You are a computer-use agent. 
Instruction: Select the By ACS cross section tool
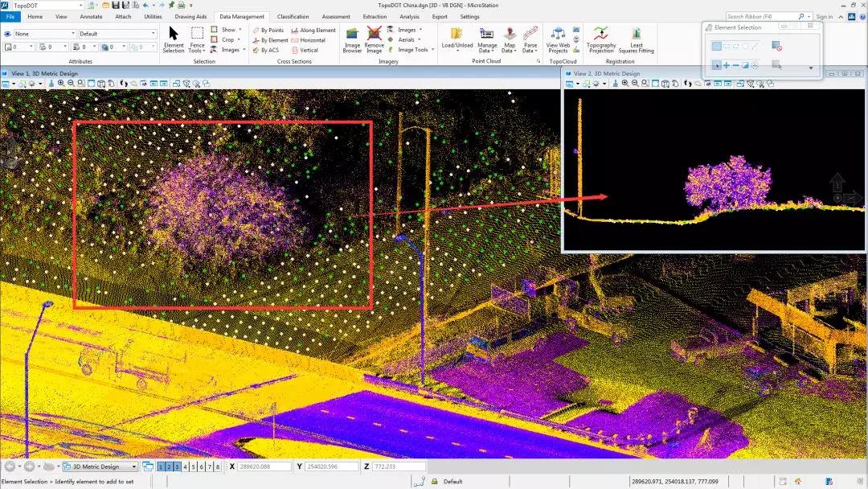(x=266, y=51)
